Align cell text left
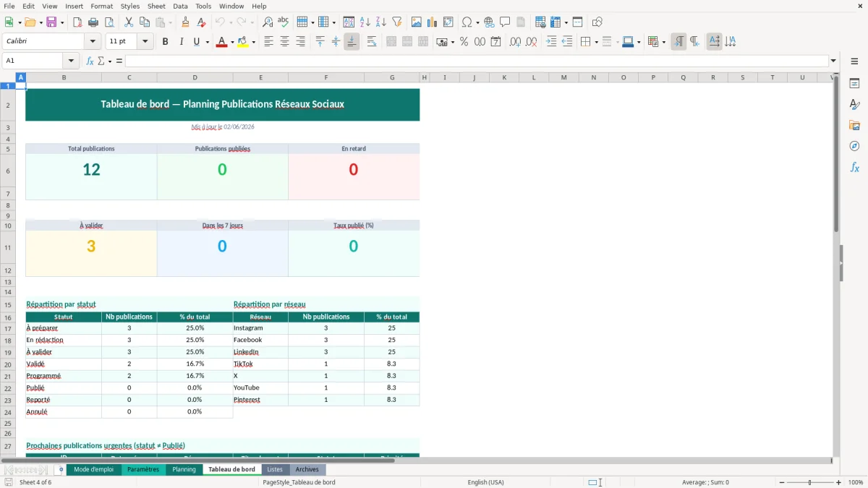868x488 pixels. [268, 42]
